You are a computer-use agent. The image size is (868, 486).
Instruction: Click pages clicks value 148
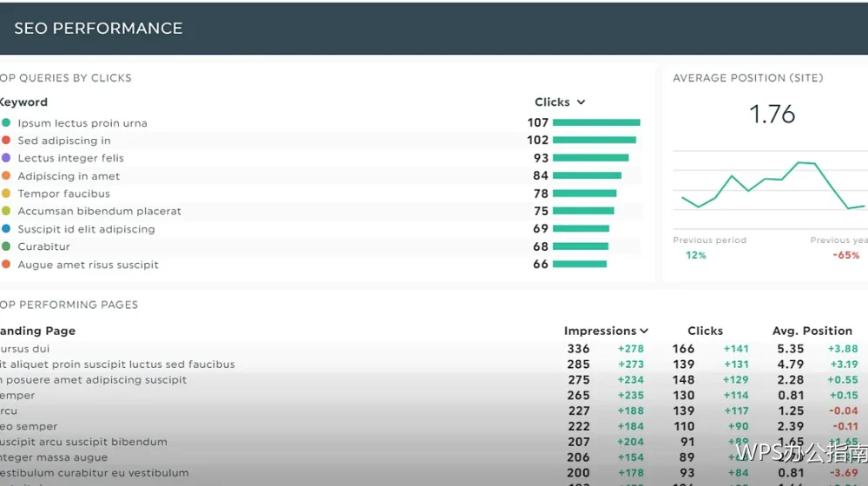(683, 380)
